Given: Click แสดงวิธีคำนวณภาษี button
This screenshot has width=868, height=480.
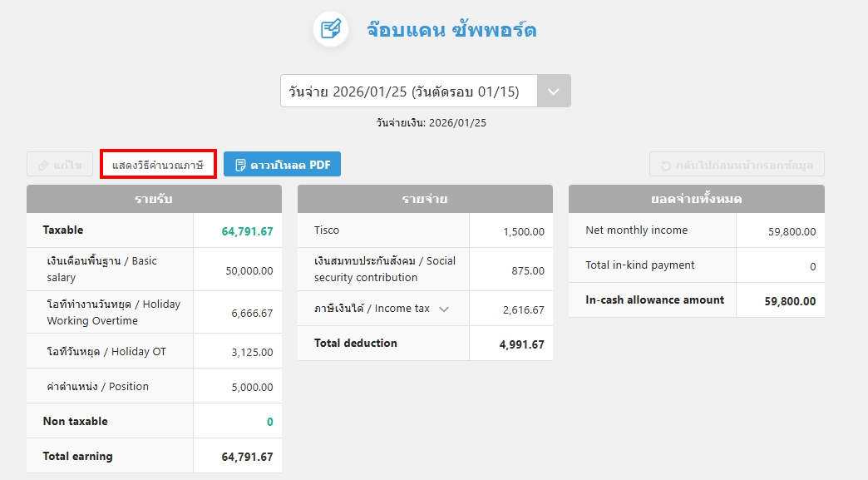Looking at the screenshot, I should (158, 165).
